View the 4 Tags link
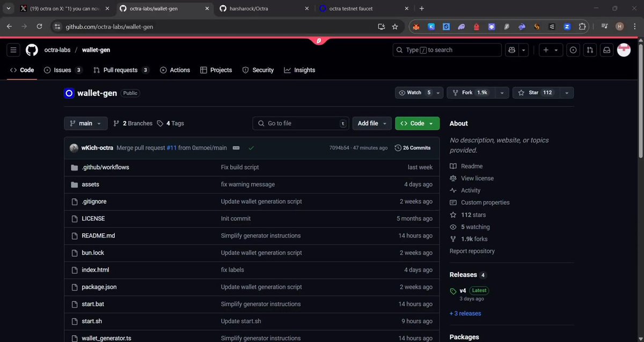The width and height of the screenshot is (644, 342). (x=170, y=123)
